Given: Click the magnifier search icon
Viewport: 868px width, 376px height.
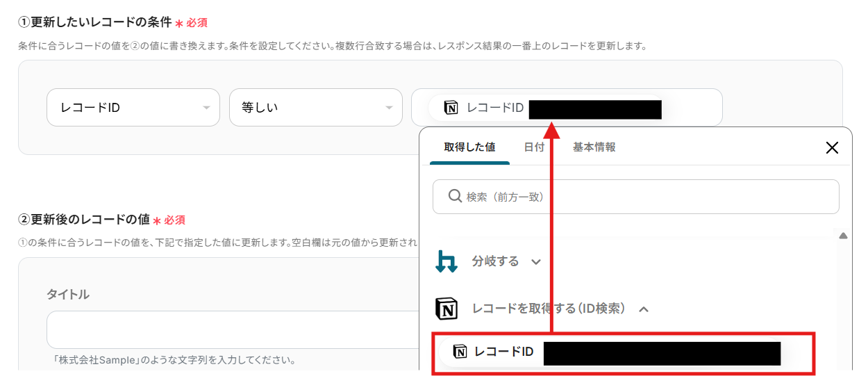Looking at the screenshot, I should pos(456,197).
